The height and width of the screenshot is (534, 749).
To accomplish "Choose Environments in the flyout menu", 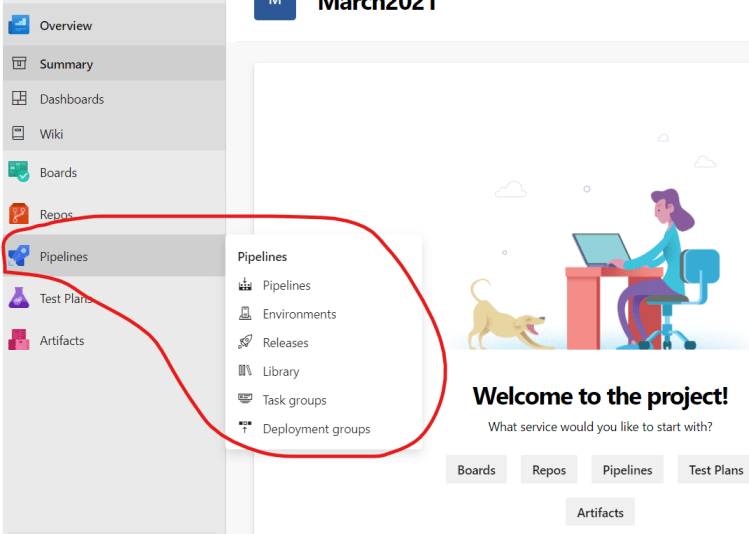I will coord(300,314).
